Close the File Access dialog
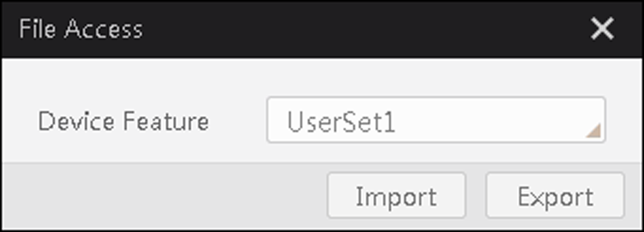Viewport: 644px width, 232px height. pos(602,29)
